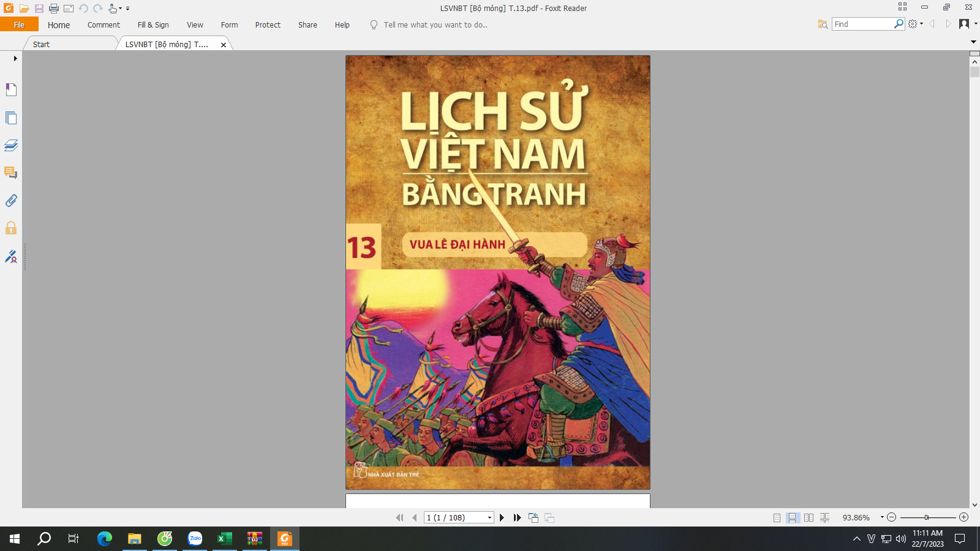Open the Attachments paperclip panel
The image size is (980, 551).
[11, 200]
